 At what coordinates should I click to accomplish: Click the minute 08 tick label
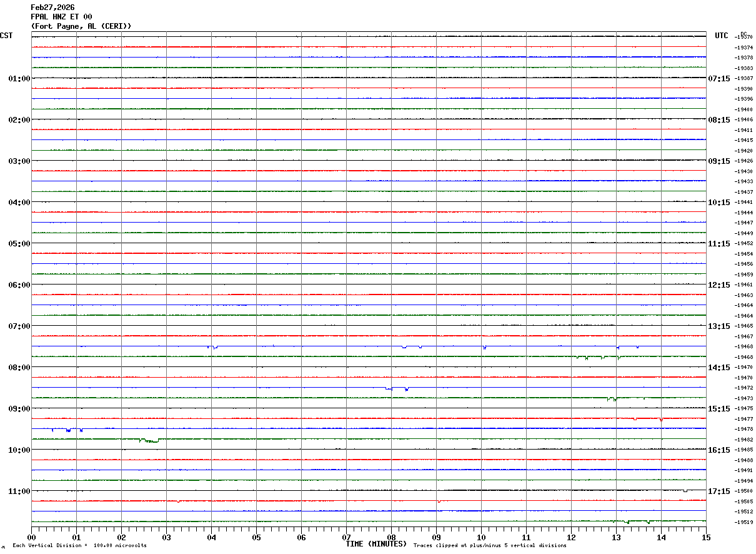pos(391,537)
